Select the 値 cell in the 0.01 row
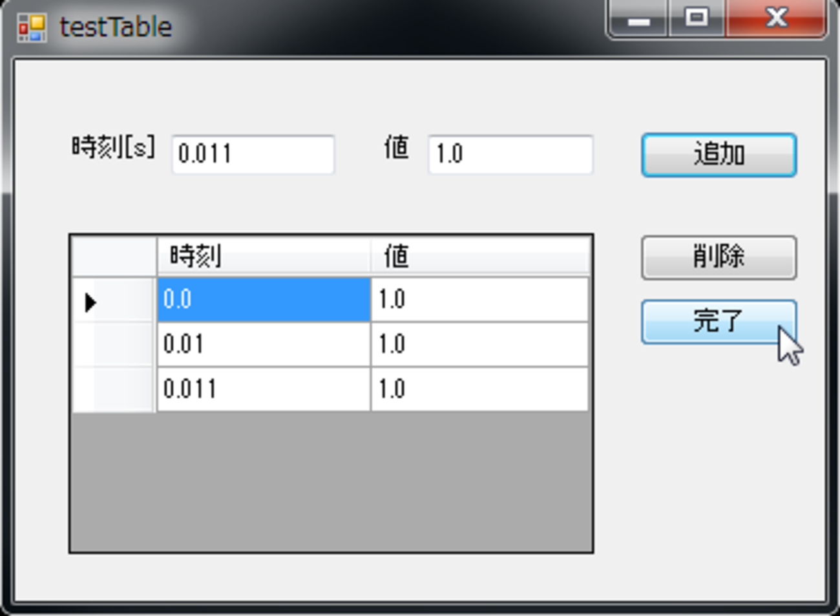 click(479, 344)
